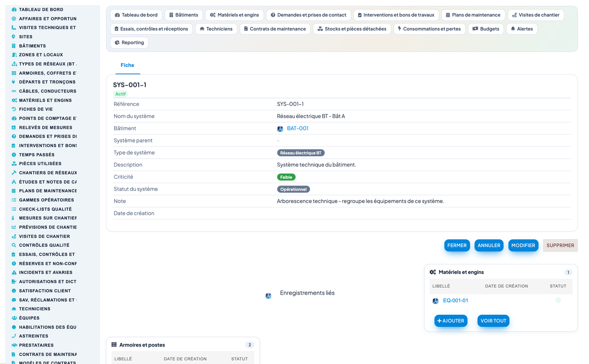Open Check-lists qualité in sidebar
The width and height of the screenshot is (589, 364).
pyautogui.click(x=45, y=209)
